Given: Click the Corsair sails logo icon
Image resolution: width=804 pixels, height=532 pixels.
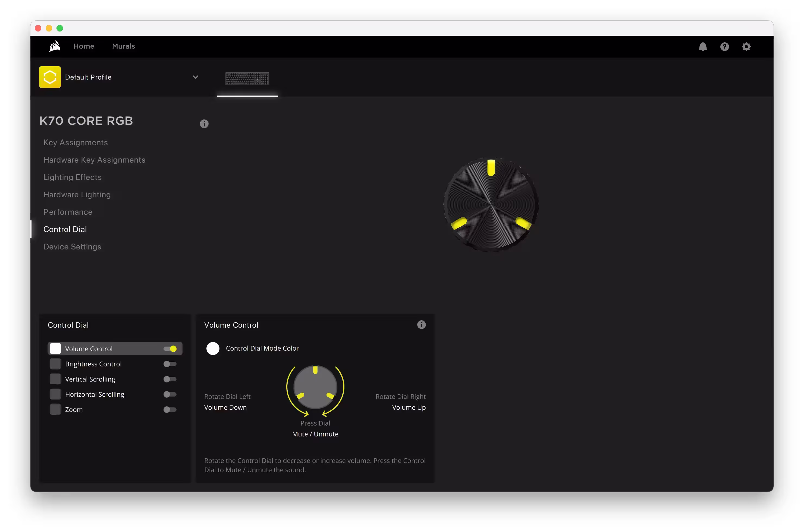Looking at the screenshot, I should 55,46.
